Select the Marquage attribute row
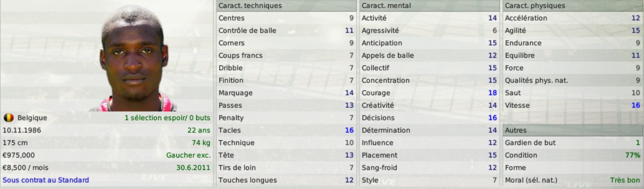The image size is (644, 189). [286, 93]
